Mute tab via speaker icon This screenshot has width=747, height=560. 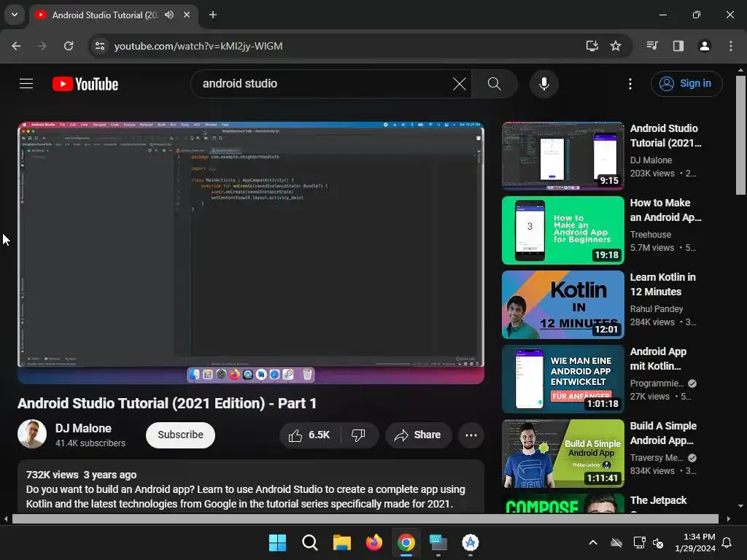pyautogui.click(x=169, y=15)
